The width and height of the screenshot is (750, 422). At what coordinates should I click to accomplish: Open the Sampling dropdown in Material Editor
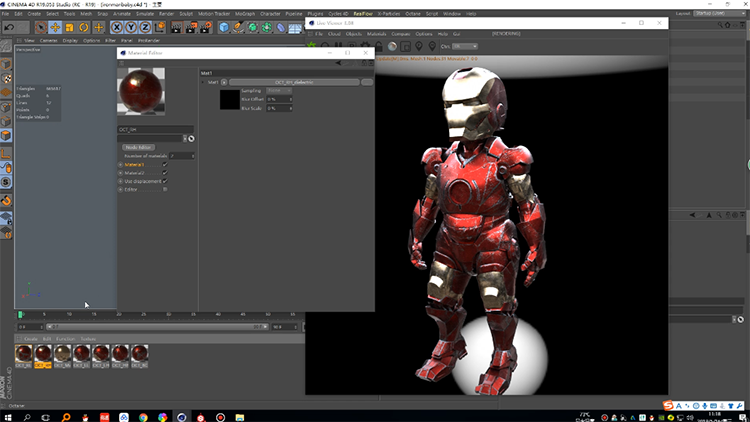pyautogui.click(x=279, y=90)
